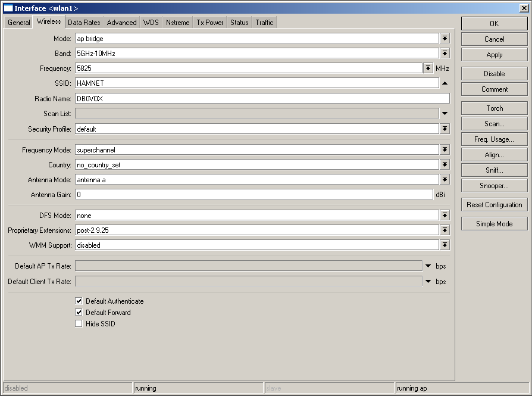Open the Security Profile dropdown
Image resolution: width=532 pixels, height=396 pixels.
(x=445, y=129)
